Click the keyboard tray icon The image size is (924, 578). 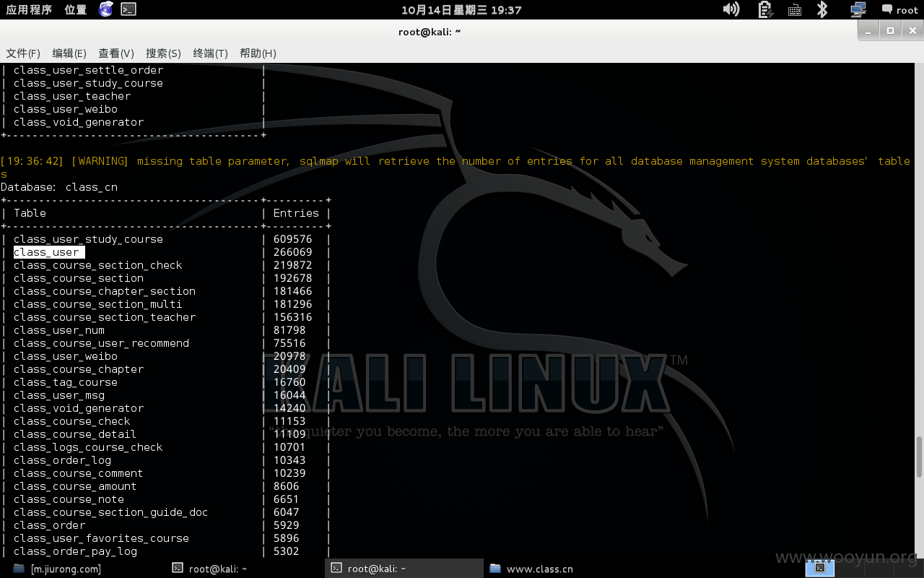[x=795, y=9]
